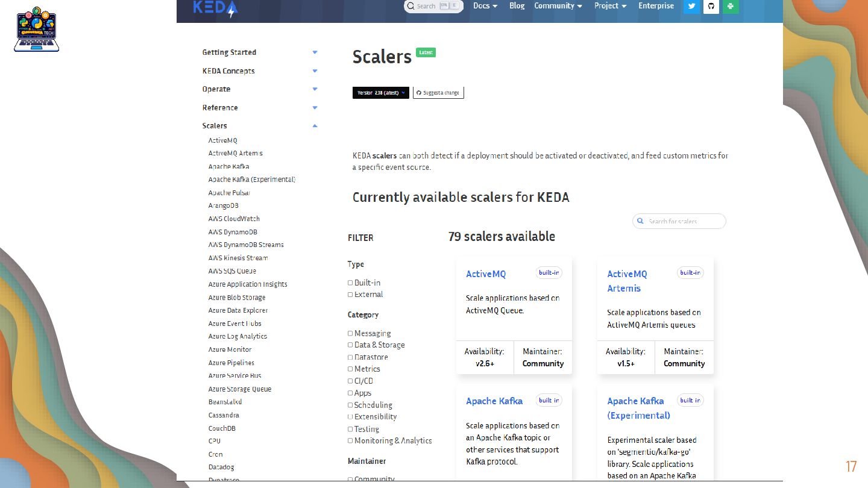Tick the Built-in type checkbox

click(x=350, y=283)
